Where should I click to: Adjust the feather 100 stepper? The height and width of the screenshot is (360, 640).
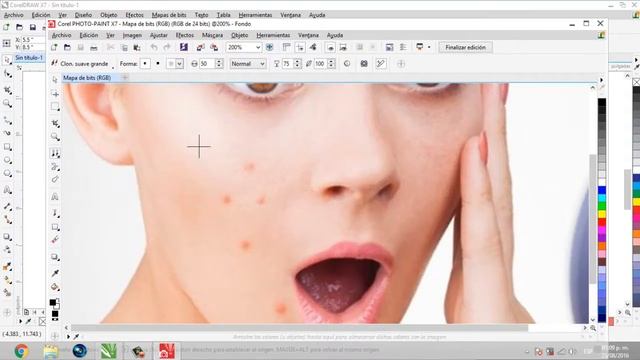pyautogui.click(x=331, y=64)
